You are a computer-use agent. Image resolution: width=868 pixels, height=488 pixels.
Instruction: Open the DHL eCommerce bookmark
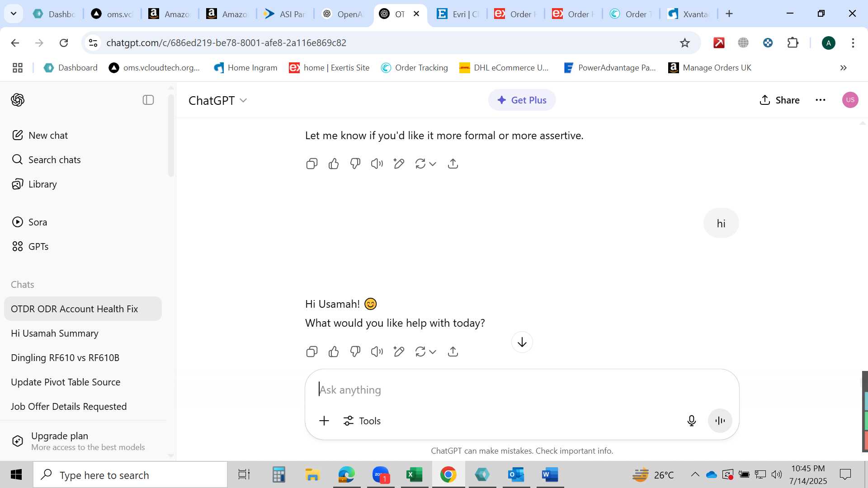click(x=504, y=68)
